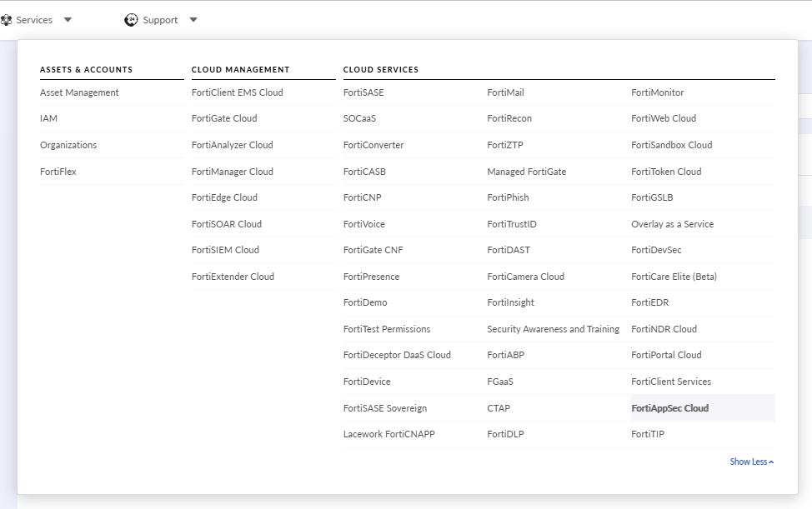Click the Support headset icon
This screenshot has height=509, width=812.
coord(131,20)
